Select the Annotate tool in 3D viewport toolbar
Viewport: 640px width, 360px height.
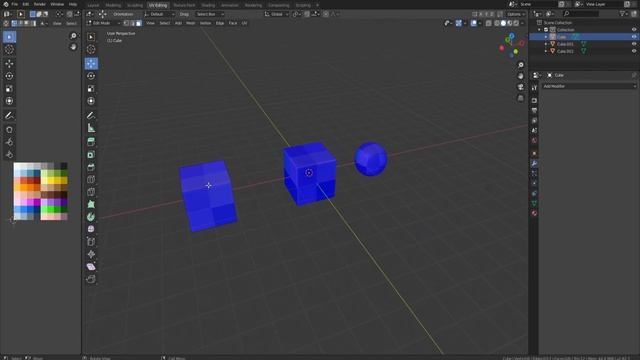click(91, 116)
